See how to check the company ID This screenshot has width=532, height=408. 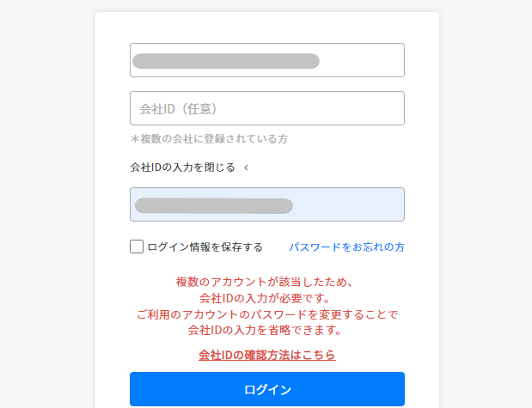click(266, 354)
